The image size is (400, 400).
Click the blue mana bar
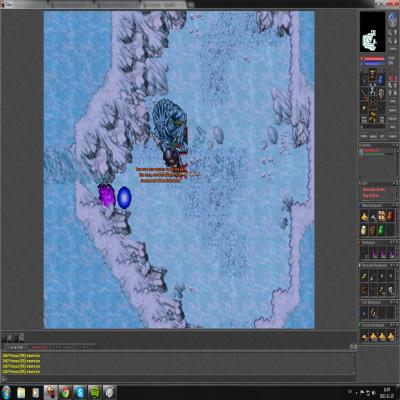click(x=374, y=63)
